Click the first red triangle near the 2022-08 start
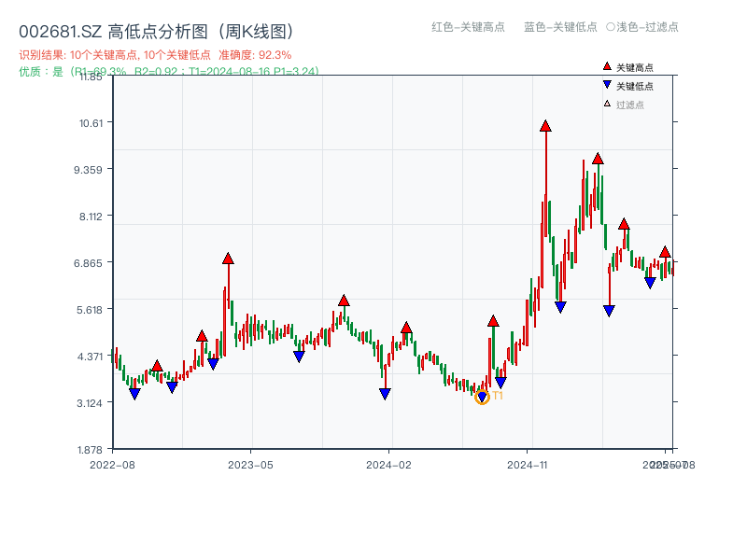The width and height of the screenshot is (747, 560). click(x=157, y=366)
